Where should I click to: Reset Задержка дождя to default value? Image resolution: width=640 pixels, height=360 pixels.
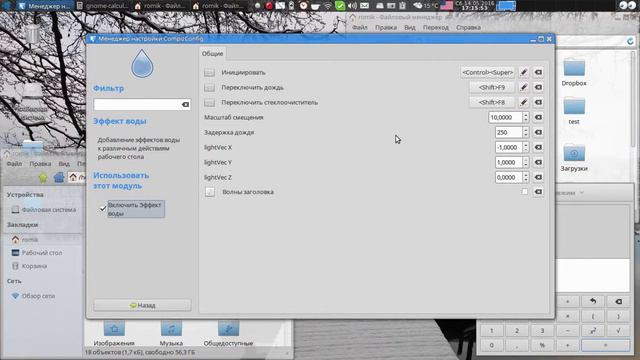coord(538,132)
